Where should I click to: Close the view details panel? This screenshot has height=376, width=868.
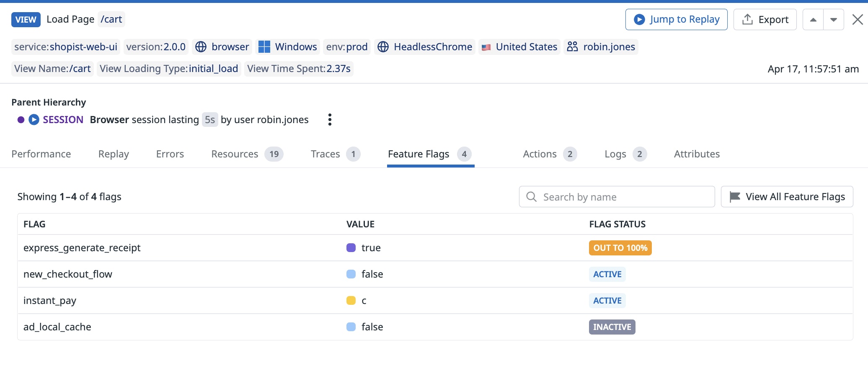(858, 20)
